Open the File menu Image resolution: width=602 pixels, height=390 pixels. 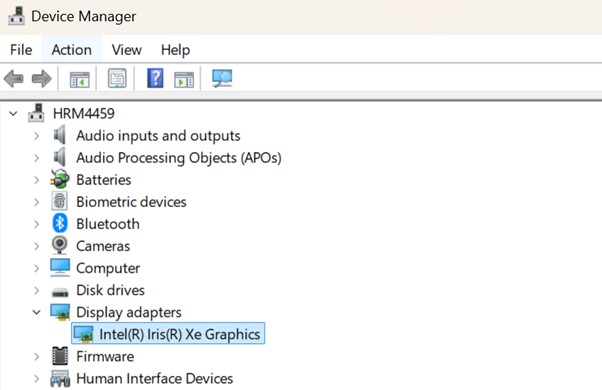[21, 50]
